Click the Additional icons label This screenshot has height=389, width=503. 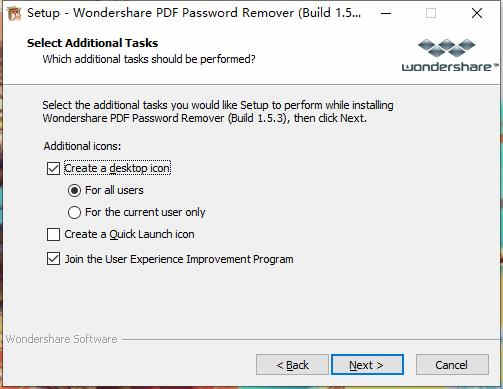tap(82, 146)
